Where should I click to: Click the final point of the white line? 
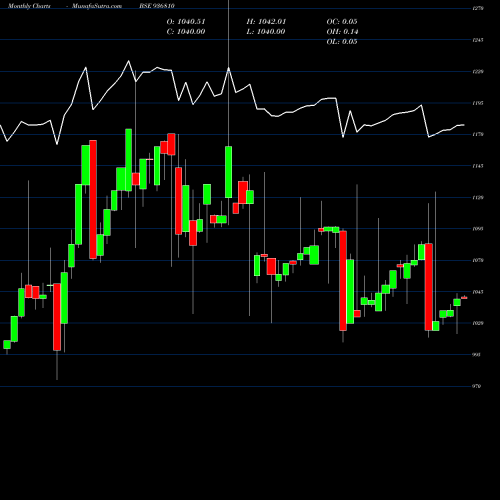[x=464, y=125]
